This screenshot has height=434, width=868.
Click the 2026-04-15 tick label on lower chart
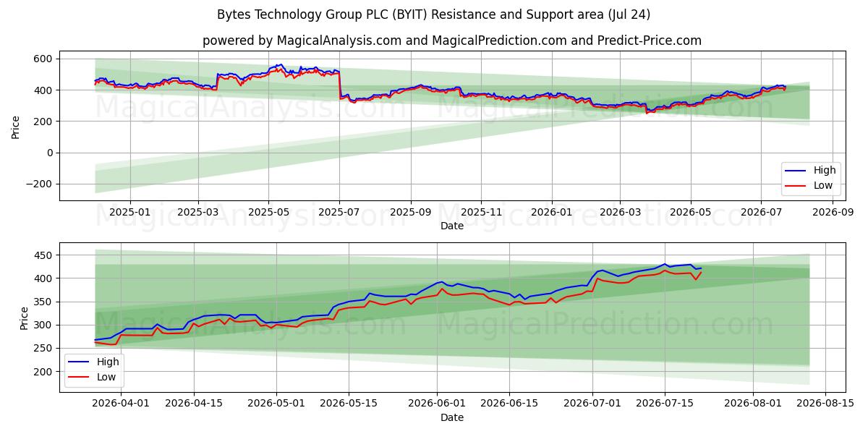pyautogui.click(x=194, y=404)
